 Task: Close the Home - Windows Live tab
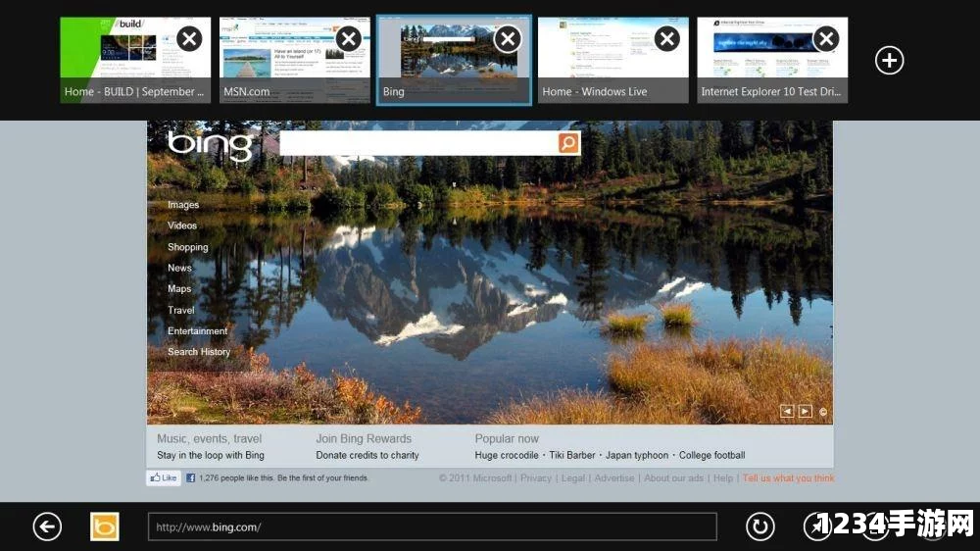(x=666, y=39)
